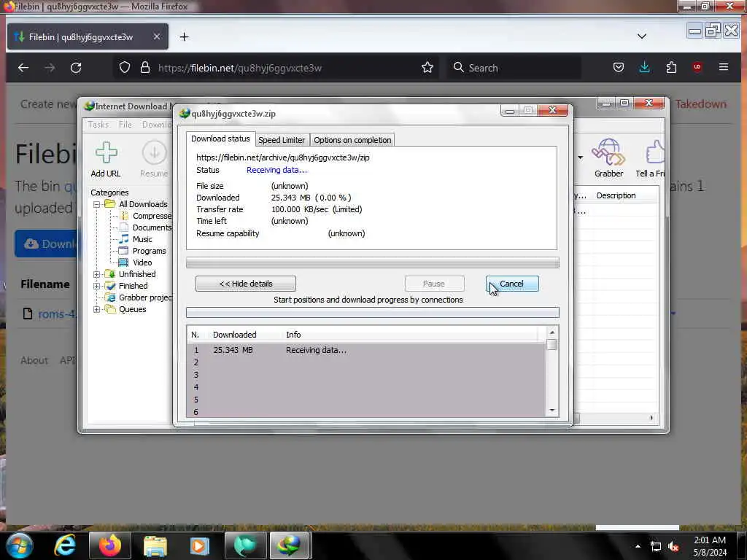Click the Save to Pocket icon

(619, 68)
